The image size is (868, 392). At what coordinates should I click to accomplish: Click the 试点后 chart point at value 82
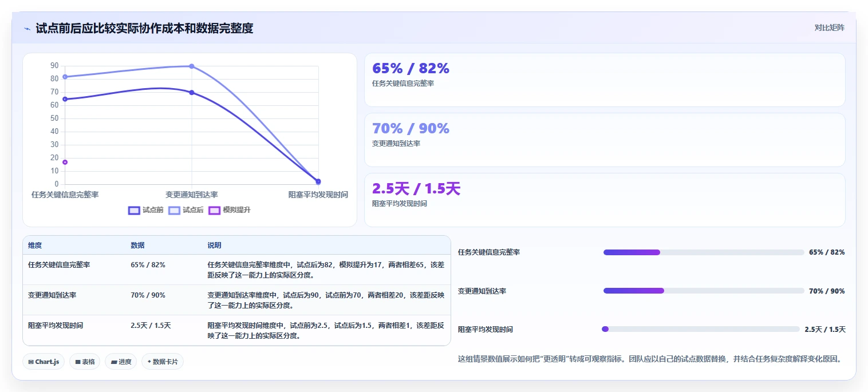tap(65, 77)
